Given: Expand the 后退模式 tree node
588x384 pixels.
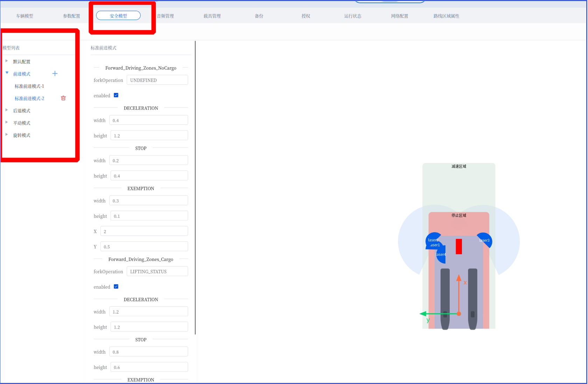Looking at the screenshot, I should (x=7, y=110).
